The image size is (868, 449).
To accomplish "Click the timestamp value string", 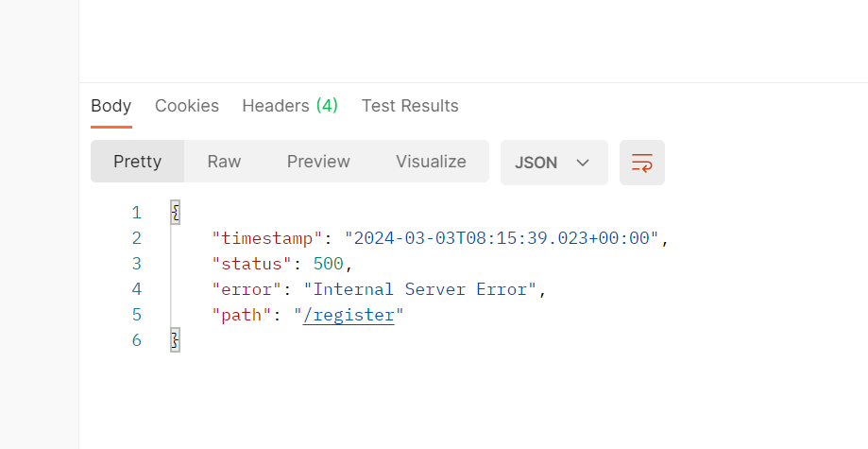I will click(x=502, y=238).
